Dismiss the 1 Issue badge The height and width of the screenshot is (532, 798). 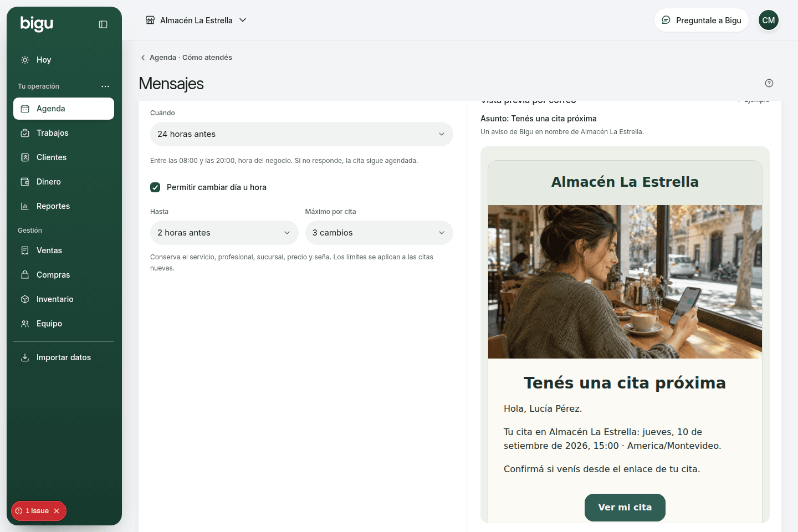click(x=57, y=511)
